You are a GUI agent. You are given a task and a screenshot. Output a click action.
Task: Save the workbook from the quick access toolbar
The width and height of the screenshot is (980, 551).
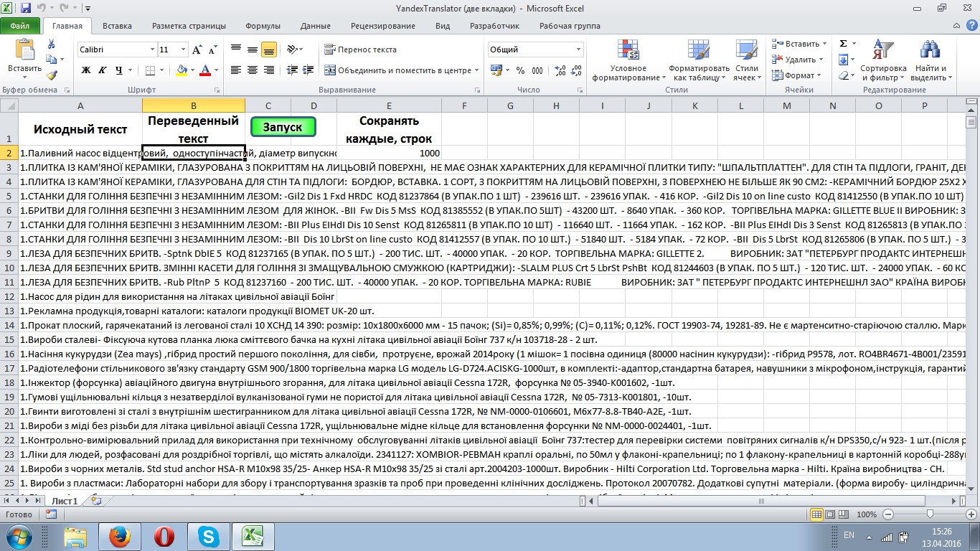click(x=27, y=9)
